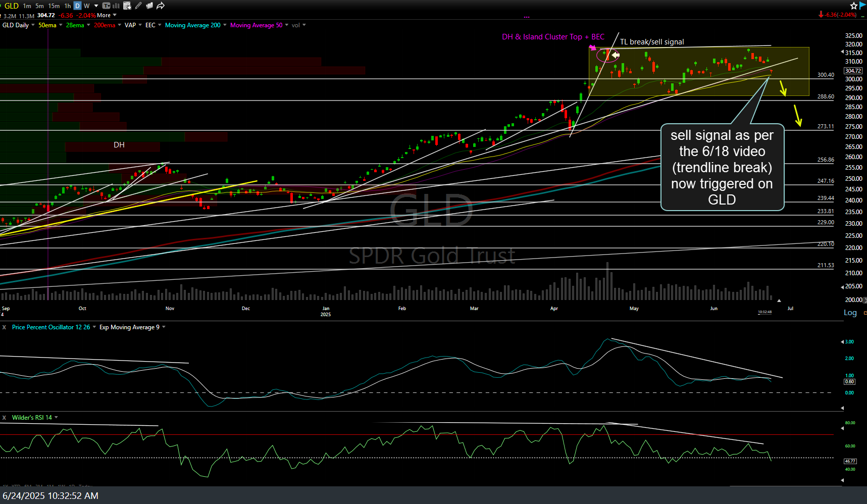Expand the timeframe dropdown arrow

(x=96, y=6)
